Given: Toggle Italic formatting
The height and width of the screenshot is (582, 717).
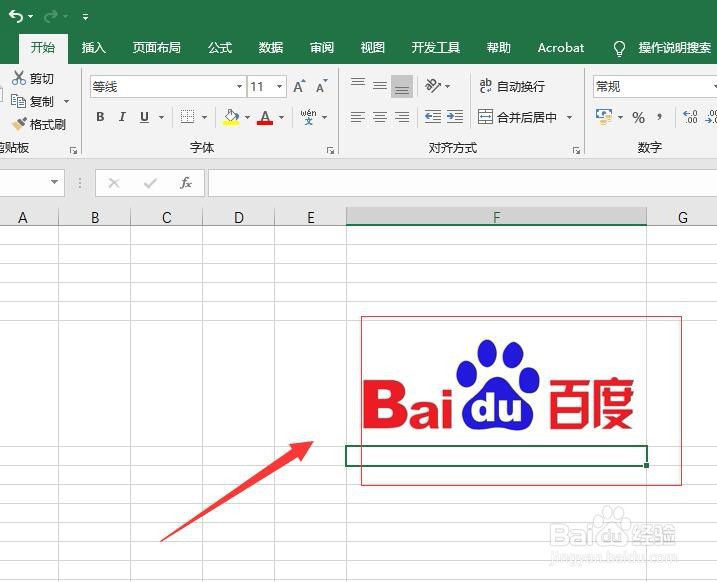Looking at the screenshot, I should tap(122, 117).
